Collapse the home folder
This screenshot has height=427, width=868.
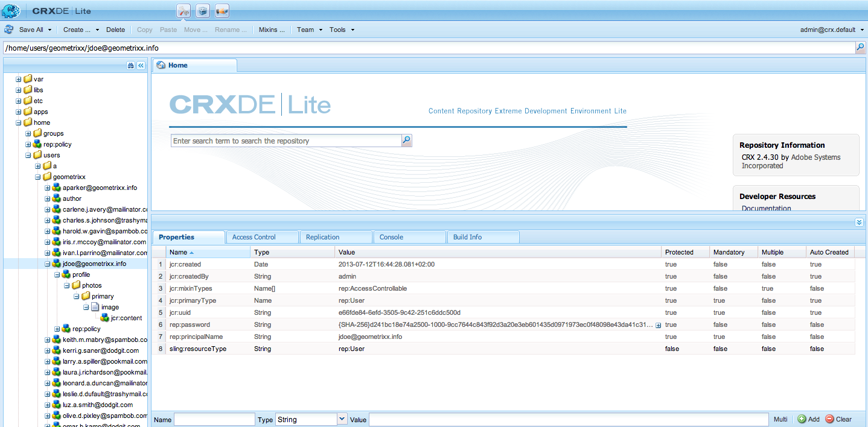pyautogui.click(x=19, y=122)
